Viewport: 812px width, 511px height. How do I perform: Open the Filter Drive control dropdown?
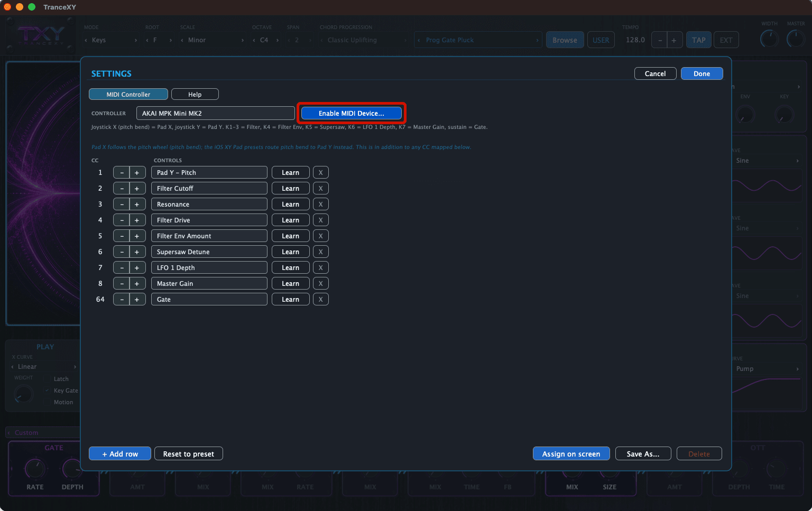click(209, 220)
